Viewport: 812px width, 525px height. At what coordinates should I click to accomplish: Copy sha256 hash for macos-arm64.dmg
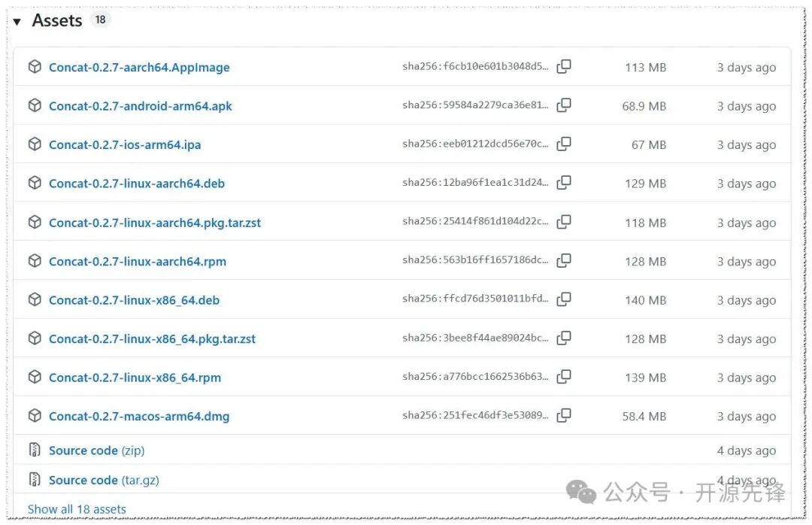(564, 415)
